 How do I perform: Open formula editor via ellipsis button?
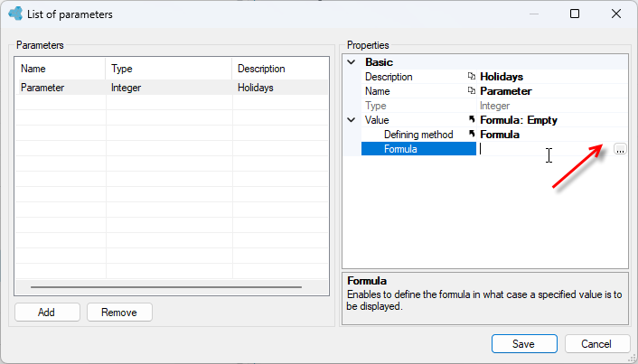(620, 149)
